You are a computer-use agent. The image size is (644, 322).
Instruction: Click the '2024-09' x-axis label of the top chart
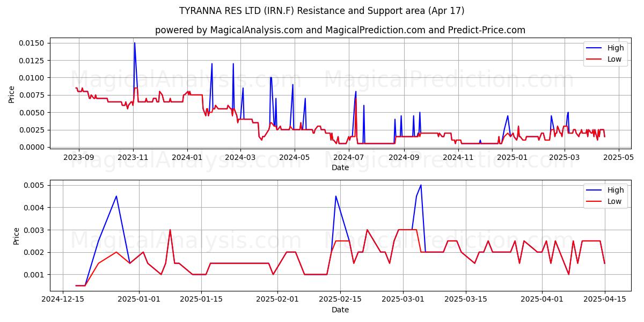click(x=404, y=157)
